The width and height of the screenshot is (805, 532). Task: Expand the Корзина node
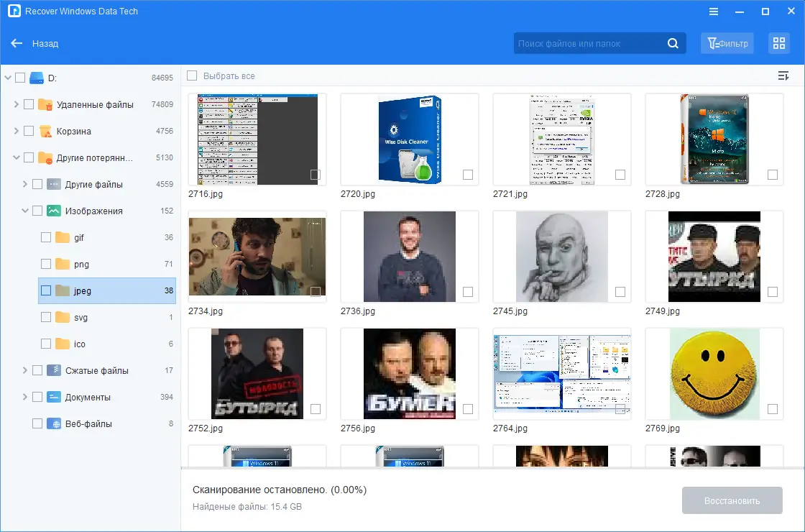[x=17, y=132]
